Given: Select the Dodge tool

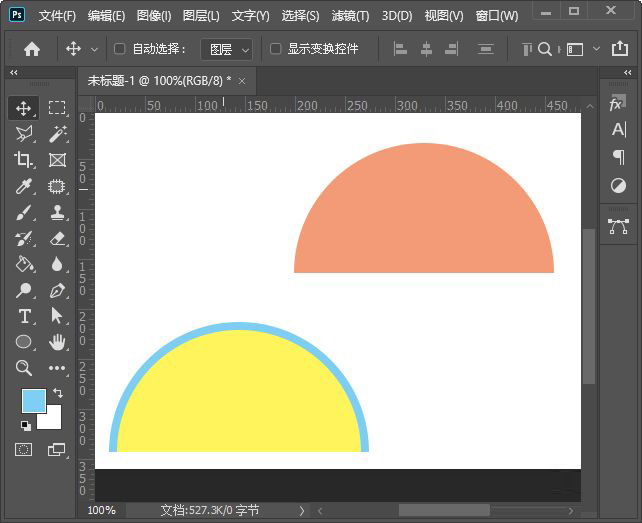Looking at the screenshot, I should pos(23,290).
